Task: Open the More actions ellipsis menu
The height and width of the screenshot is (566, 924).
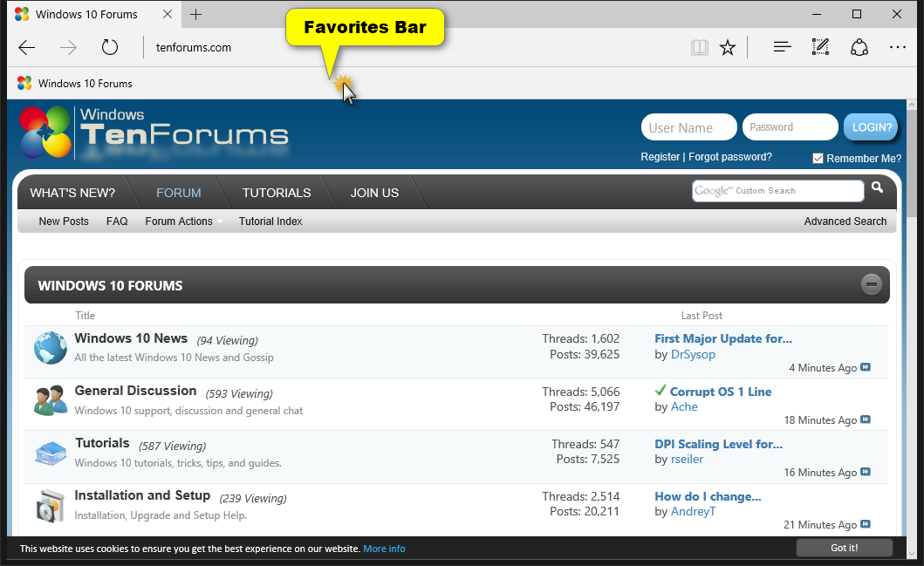Action: click(898, 47)
